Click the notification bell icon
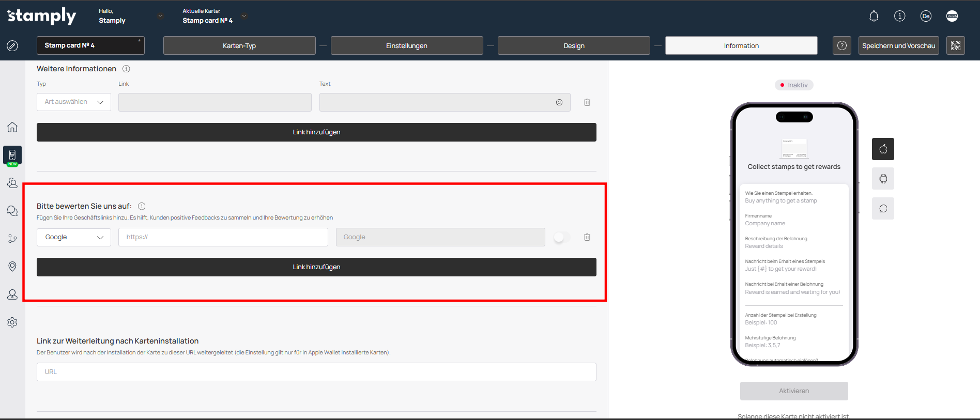 tap(874, 16)
